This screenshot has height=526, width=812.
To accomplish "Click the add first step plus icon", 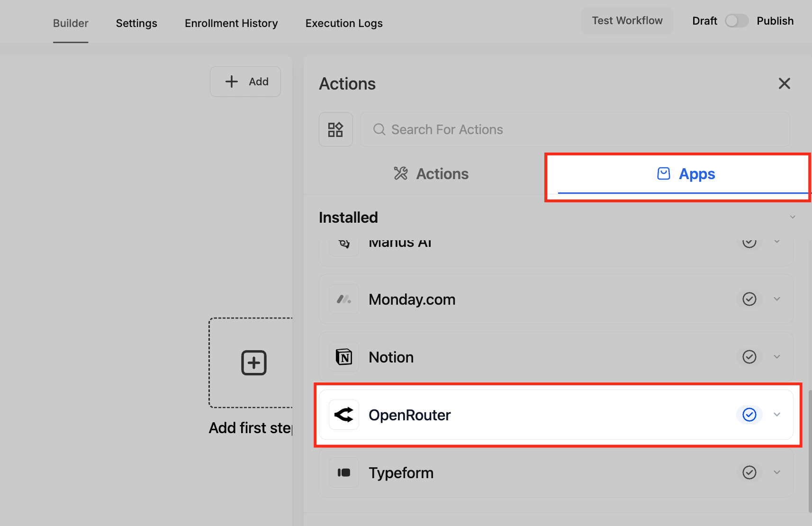I will (x=254, y=363).
